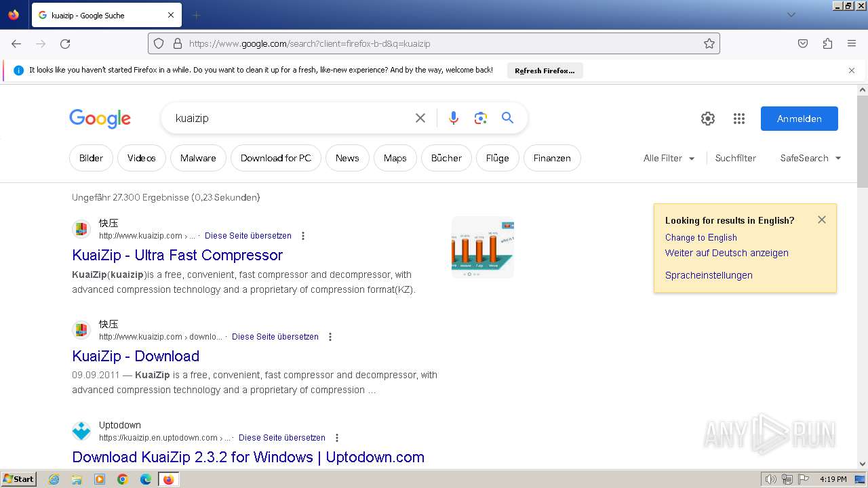Open KuaiZip - Download result link
Image resolution: width=868 pixels, height=488 pixels.
click(136, 356)
